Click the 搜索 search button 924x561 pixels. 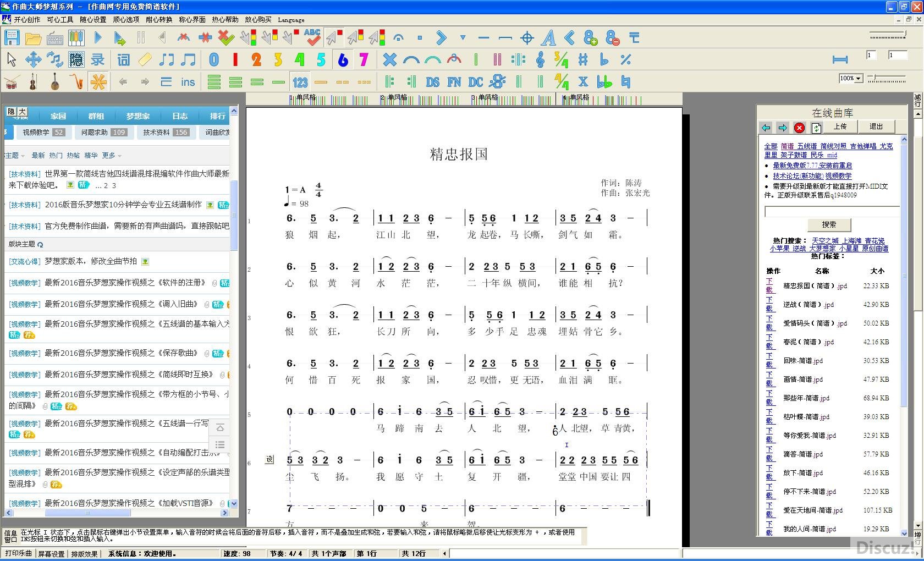coord(829,224)
